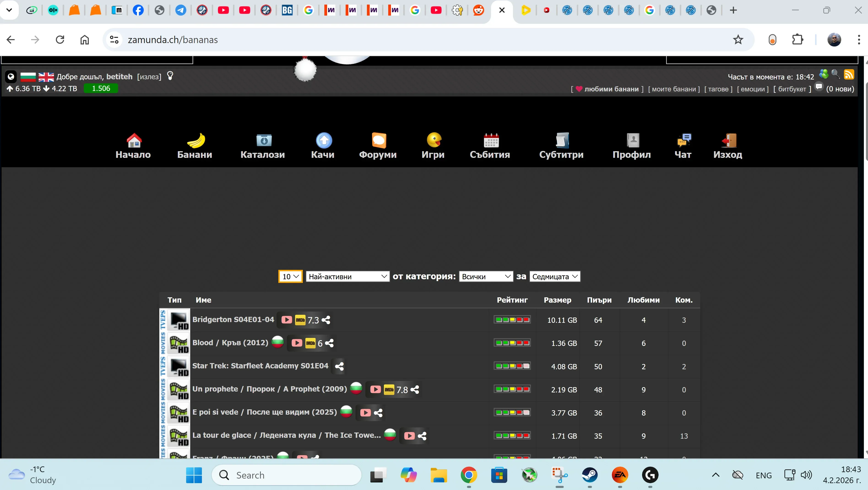Open the Най-активни sorting dropdown
This screenshot has width=868, height=490.
point(347,276)
